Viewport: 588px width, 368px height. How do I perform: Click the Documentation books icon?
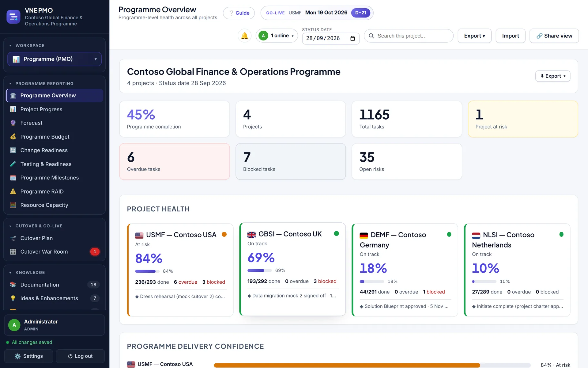13,285
